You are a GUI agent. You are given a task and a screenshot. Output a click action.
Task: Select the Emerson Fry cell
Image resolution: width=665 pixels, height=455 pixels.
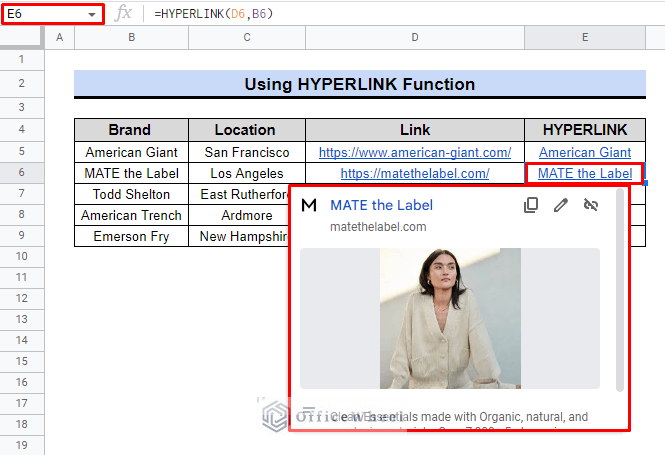tap(131, 236)
